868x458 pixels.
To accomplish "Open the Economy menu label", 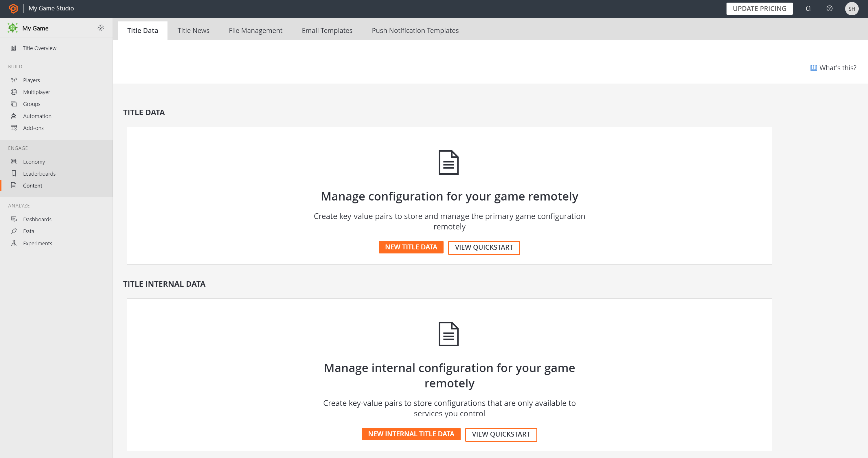I will (x=34, y=162).
